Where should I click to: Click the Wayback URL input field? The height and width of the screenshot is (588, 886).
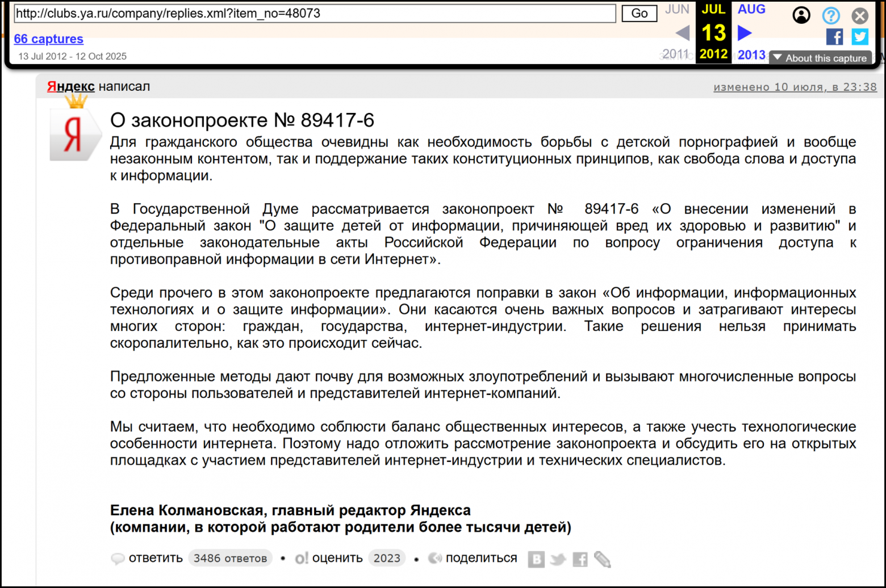tap(315, 14)
